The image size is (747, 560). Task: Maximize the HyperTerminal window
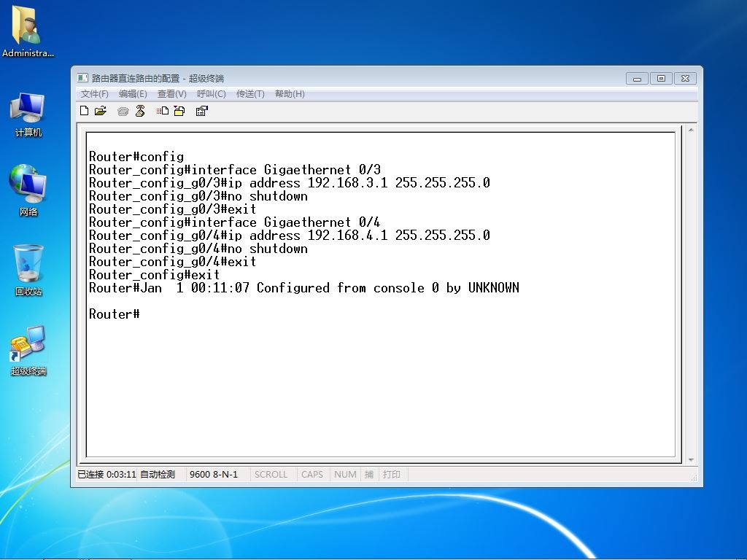[661, 78]
